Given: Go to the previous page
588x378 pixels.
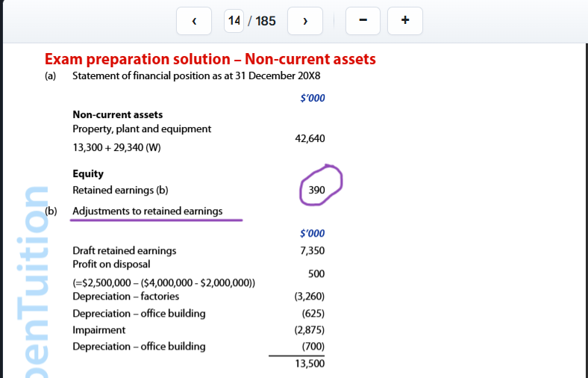Looking at the screenshot, I should click(194, 21).
